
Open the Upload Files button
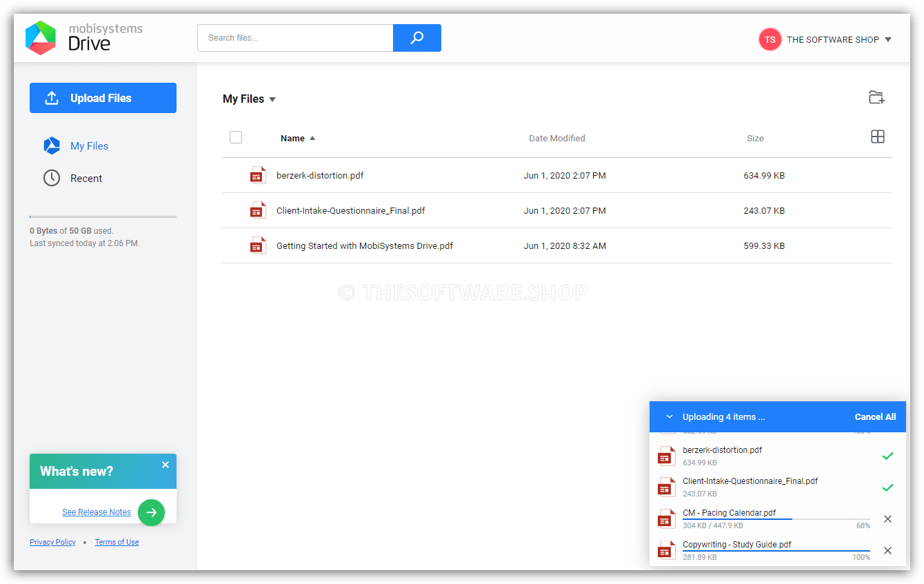pyautogui.click(x=102, y=98)
